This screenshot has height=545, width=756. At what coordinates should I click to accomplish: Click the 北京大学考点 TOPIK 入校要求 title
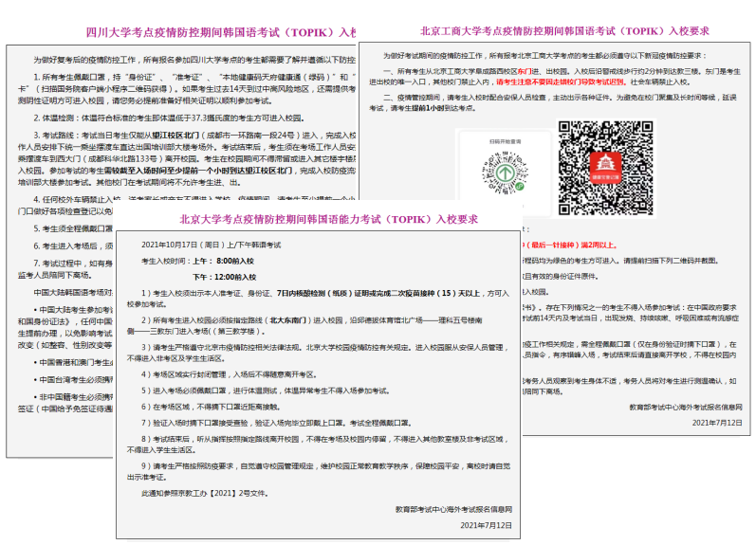click(328, 219)
